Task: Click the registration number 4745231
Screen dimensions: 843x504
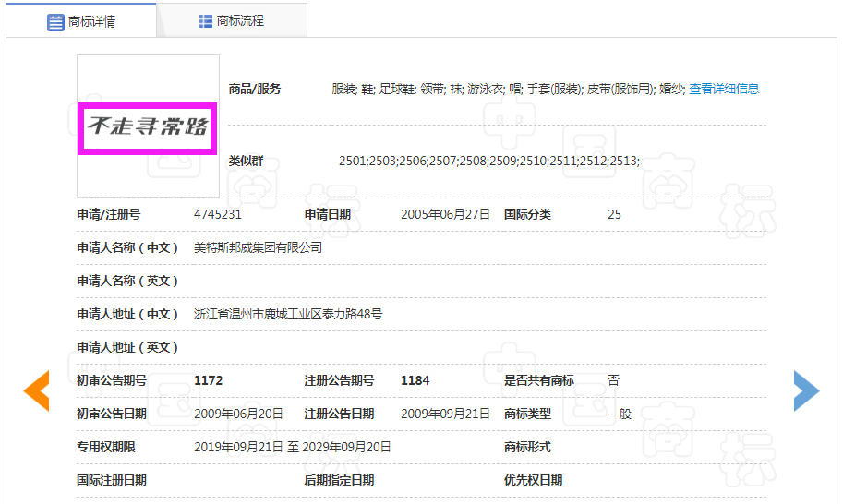Action: [218, 214]
